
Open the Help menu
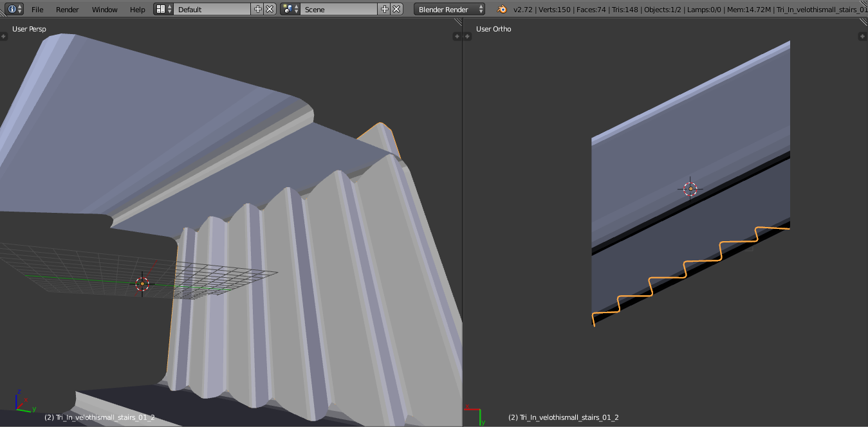(x=138, y=10)
